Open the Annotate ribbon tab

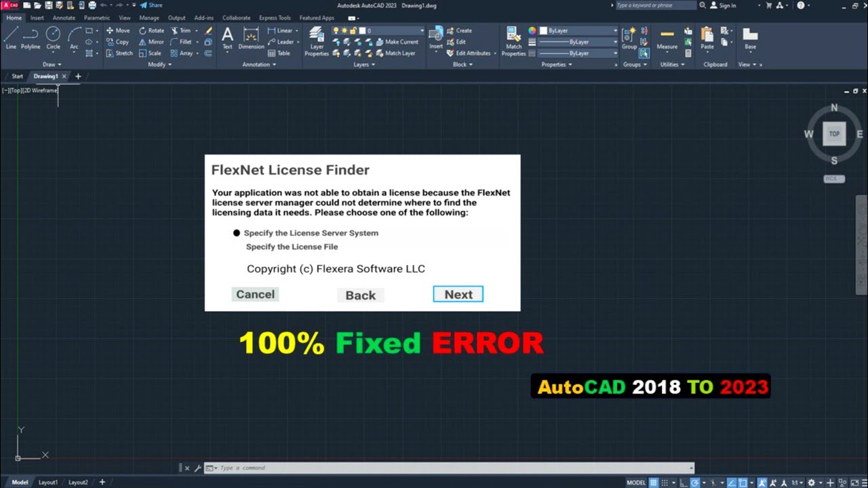(x=64, y=18)
